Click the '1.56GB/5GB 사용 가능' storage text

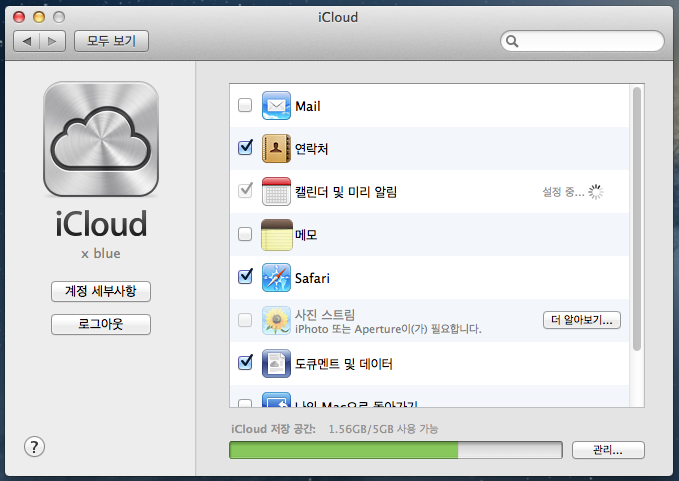coord(383,429)
